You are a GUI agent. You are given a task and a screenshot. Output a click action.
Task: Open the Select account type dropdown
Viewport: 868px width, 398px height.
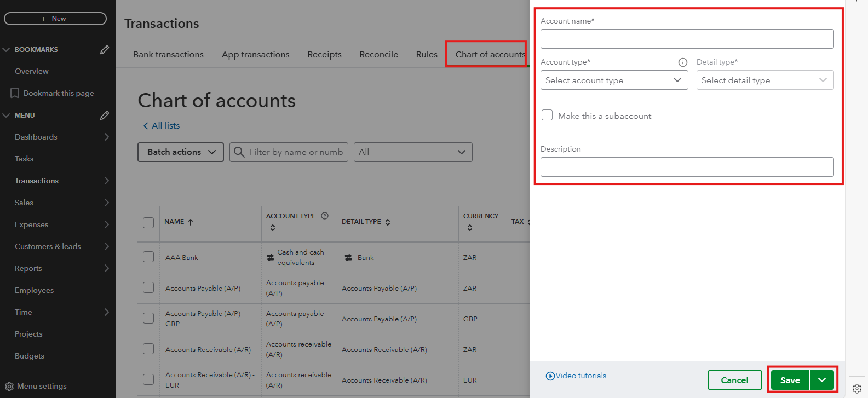tap(614, 80)
